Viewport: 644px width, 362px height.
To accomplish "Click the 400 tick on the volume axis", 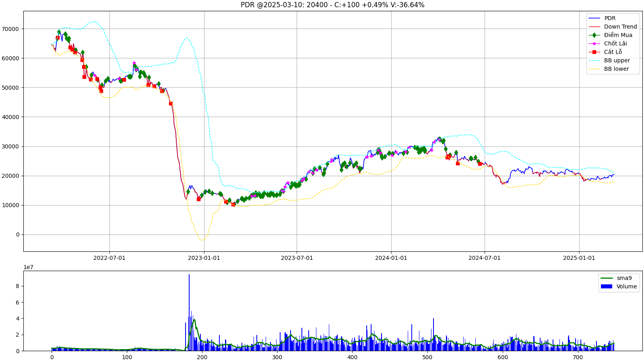I will tap(352, 357).
